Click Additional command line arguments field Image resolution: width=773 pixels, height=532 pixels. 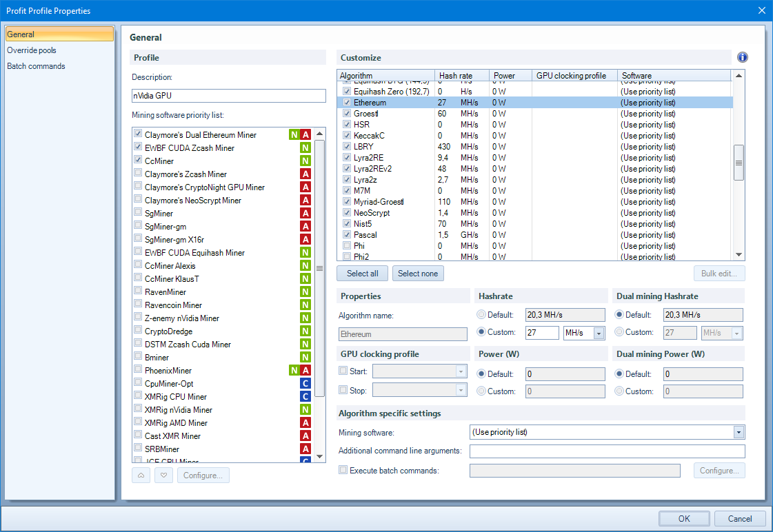607,451
